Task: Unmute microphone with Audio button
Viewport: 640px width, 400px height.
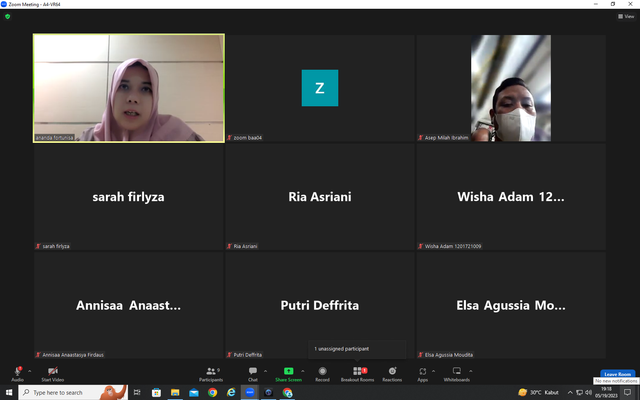Action: coord(17,373)
